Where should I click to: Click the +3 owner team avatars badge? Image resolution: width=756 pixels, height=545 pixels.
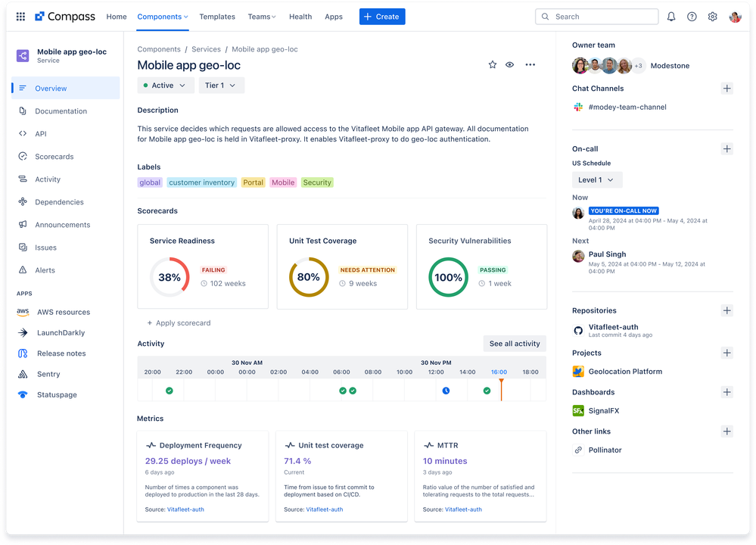tap(638, 66)
